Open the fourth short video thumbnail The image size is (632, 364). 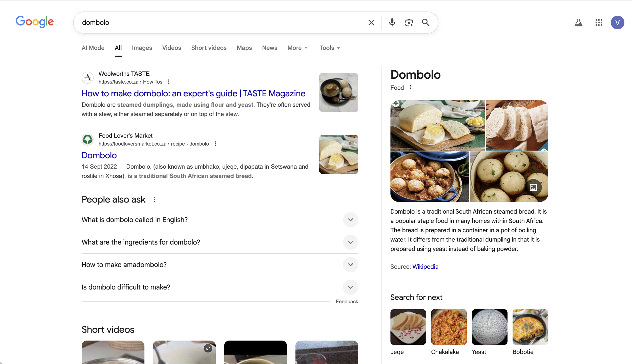pos(327,352)
